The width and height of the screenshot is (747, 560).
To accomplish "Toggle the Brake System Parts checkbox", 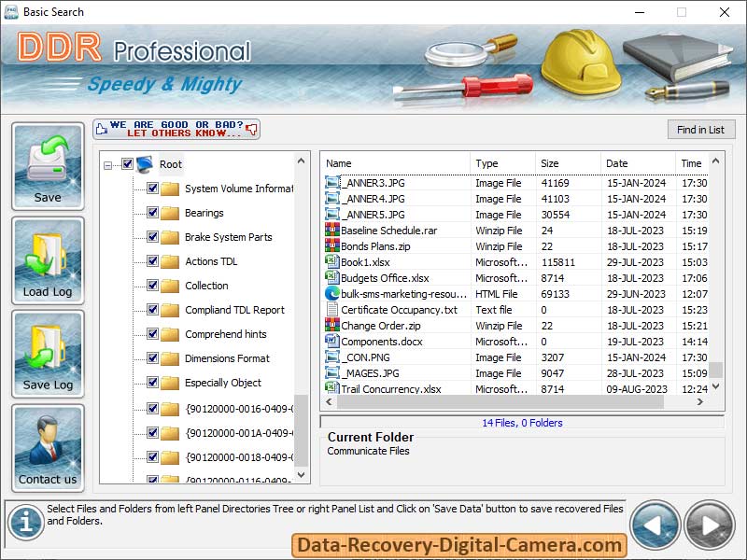I will pos(152,237).
